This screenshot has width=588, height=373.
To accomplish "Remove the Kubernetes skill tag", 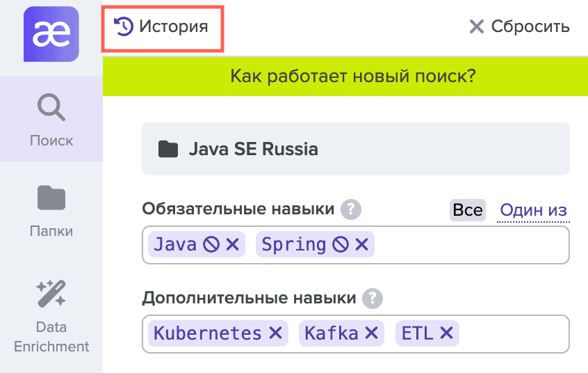I will (x=276, y=333).
